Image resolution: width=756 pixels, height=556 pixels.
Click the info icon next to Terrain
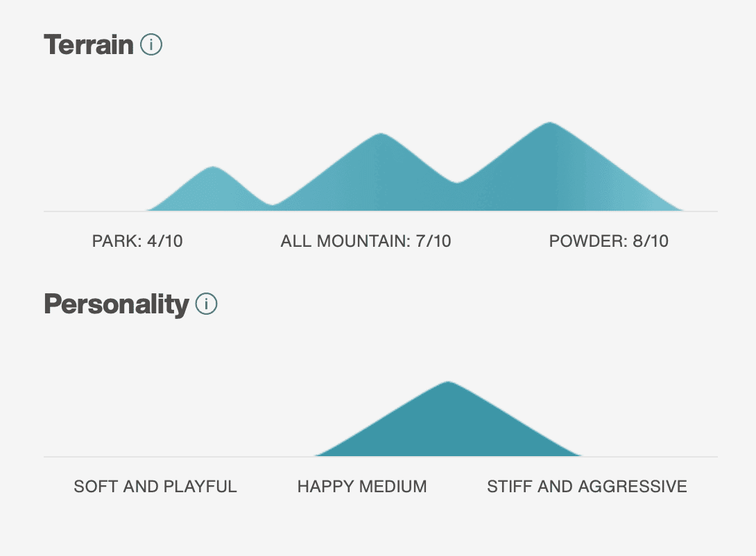[151, 45]
